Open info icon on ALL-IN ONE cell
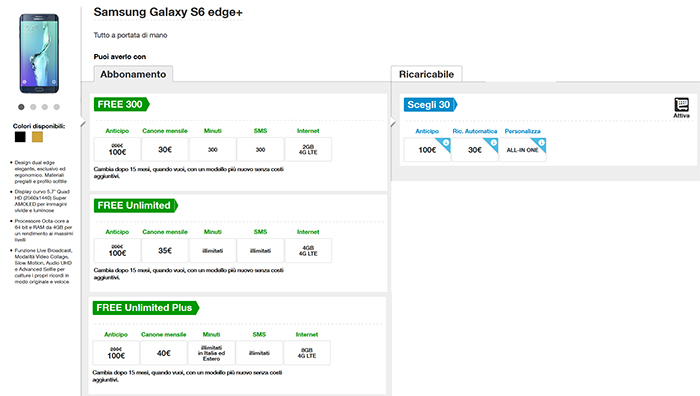 (x=541, y=142)
